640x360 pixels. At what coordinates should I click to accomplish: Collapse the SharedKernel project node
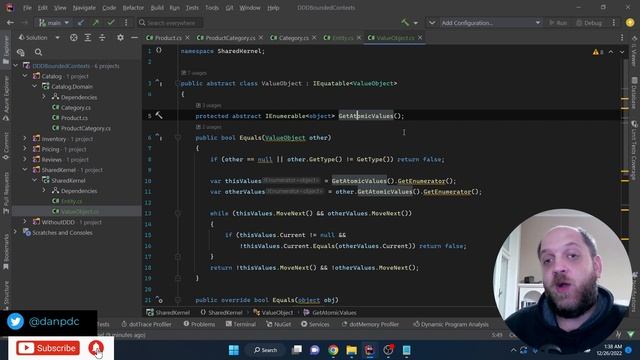tap(25, 170)
